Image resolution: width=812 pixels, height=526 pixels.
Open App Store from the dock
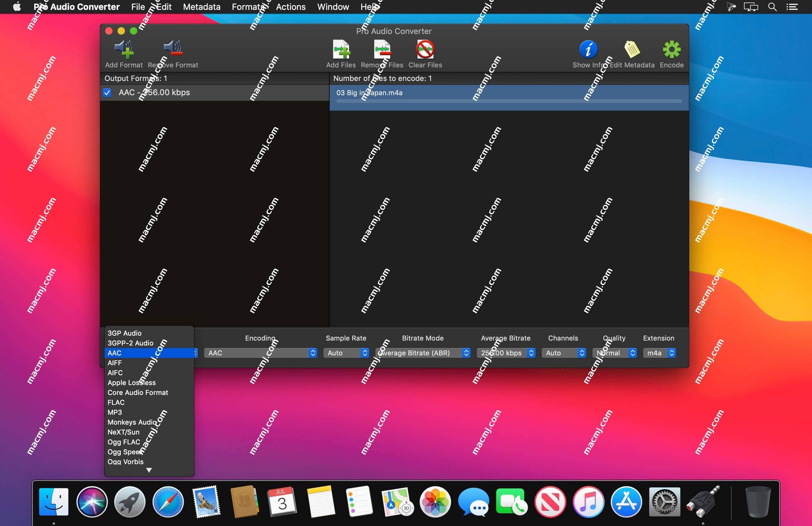tap(626, 502)
